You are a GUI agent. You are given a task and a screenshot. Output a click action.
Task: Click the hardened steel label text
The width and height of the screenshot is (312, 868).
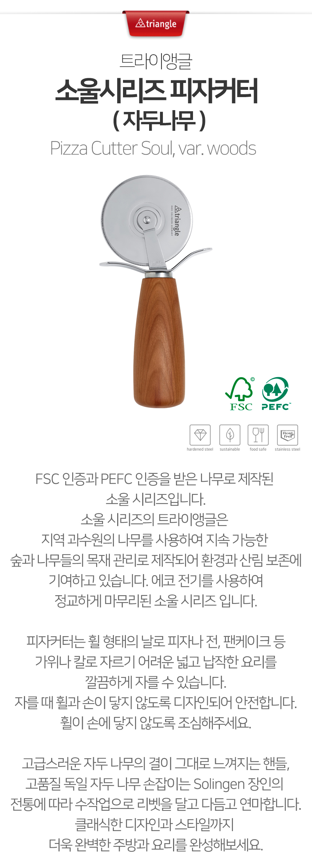pyautogui.click(x=200, y=449)
